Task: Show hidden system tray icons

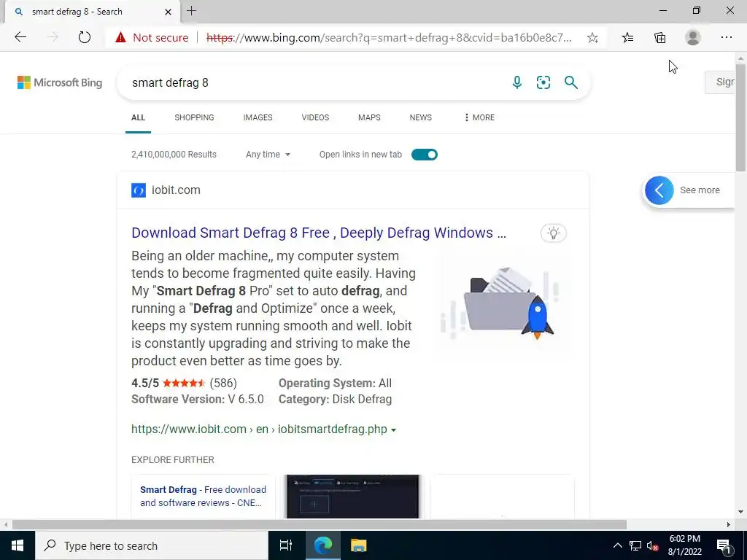Action: click(x=617, y=545)
